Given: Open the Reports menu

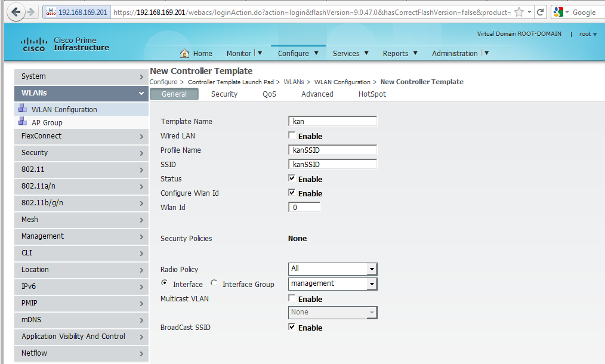Looking at the screenshot, I should pos(400,53).
